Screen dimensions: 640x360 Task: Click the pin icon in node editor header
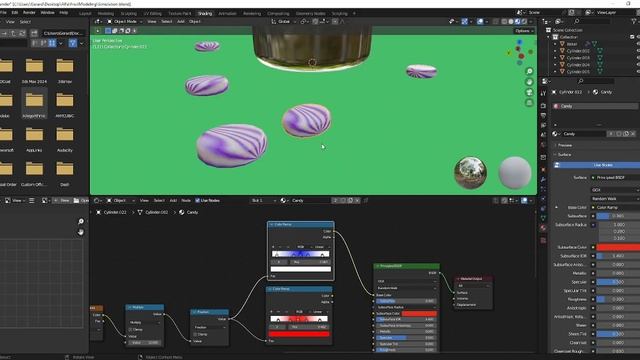[x=366, y=200]
